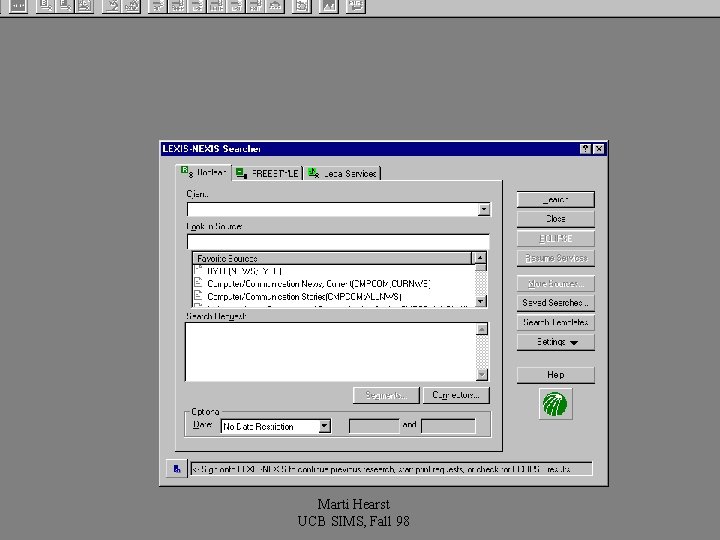720x540 pixels.
Task: Click the green globe LEXIS-NEXIS logo
Action: [556, 404]
